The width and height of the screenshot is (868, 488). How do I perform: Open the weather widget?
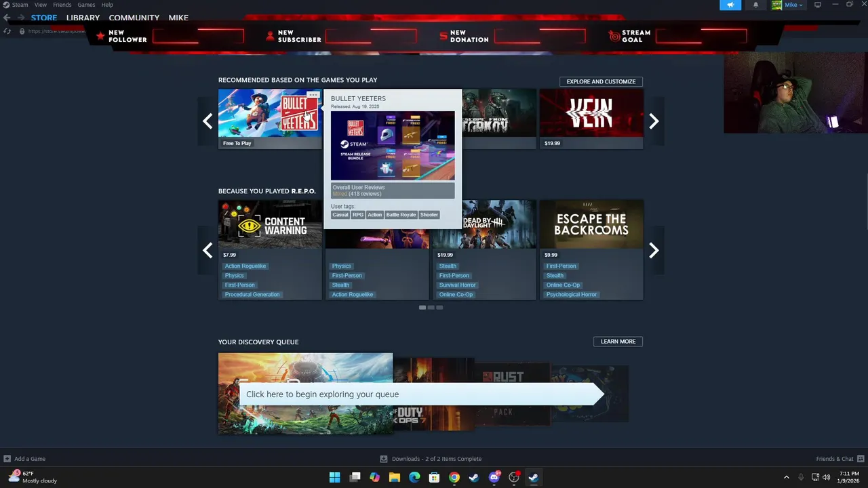[x=31, y=477]
